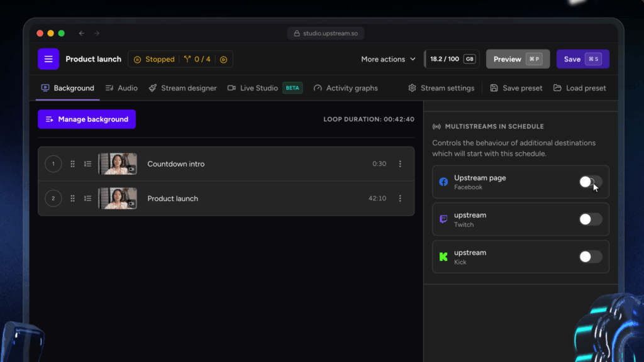
Task: Click the Loop duration 00:42:40 label
Action: pos(369,119)
